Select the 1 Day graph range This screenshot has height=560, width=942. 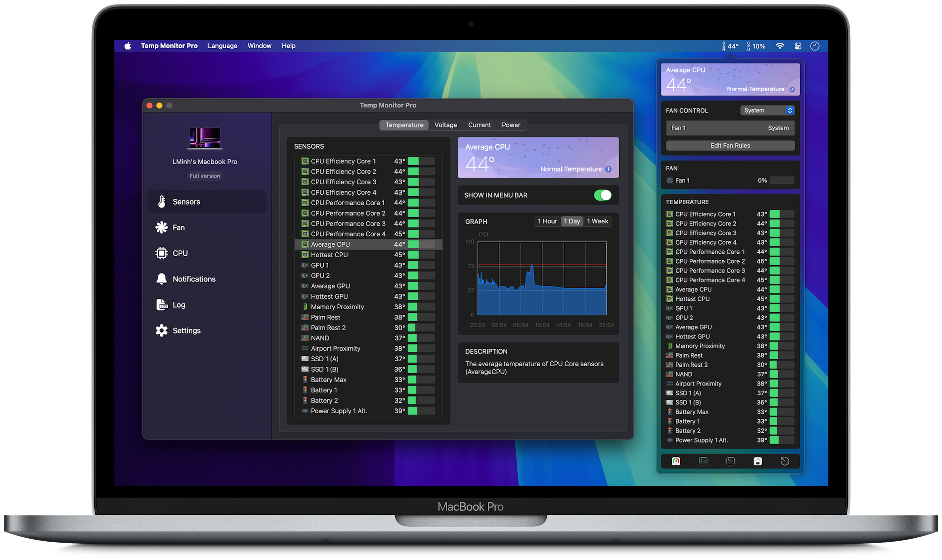[572, 222]
